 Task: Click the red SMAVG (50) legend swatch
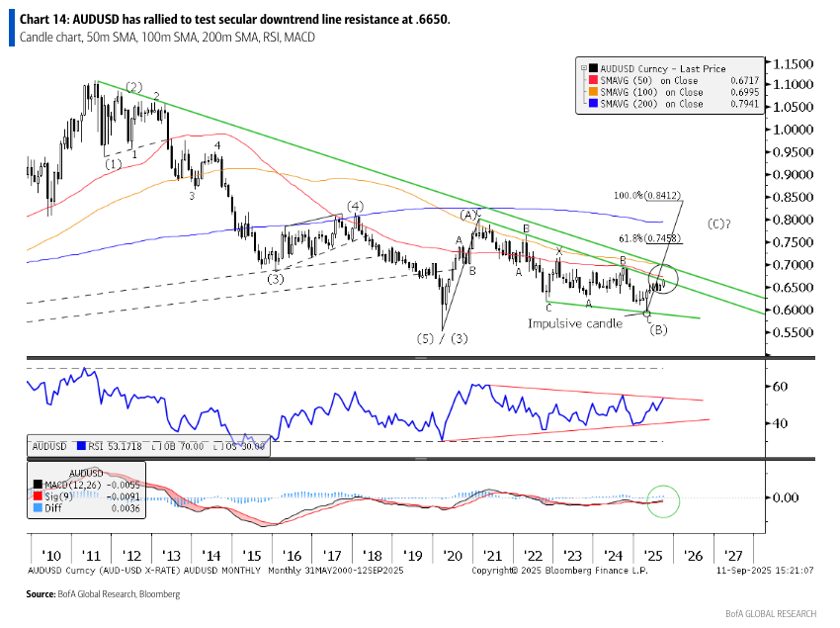coord(592,81)
